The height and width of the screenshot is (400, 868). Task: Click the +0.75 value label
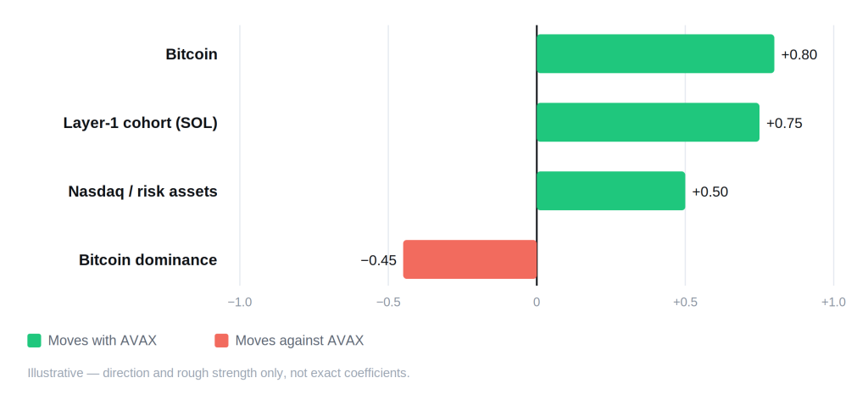pos(784,124)
